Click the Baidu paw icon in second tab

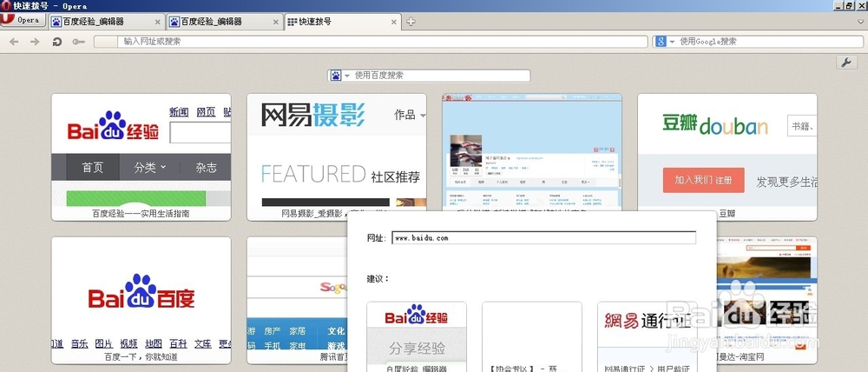coord(174,23)
